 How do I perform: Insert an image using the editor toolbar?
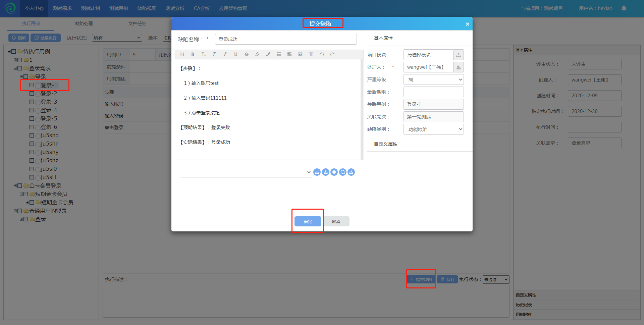[x=300, y=54]
